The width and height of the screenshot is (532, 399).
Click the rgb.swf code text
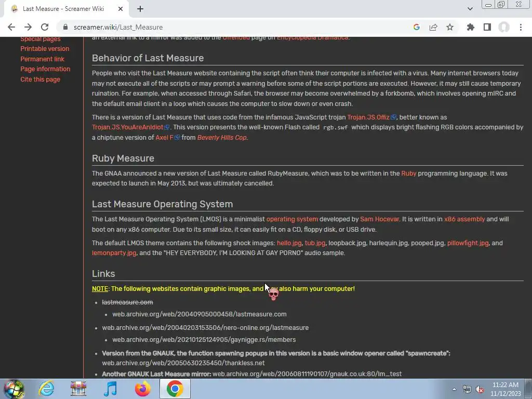pyautogui.click(x=335, y=128)
